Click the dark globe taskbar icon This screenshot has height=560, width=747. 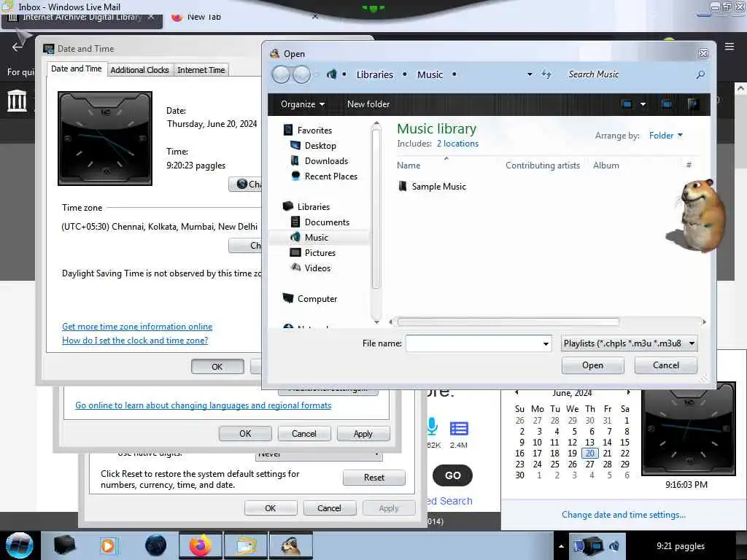coord(156,545)
